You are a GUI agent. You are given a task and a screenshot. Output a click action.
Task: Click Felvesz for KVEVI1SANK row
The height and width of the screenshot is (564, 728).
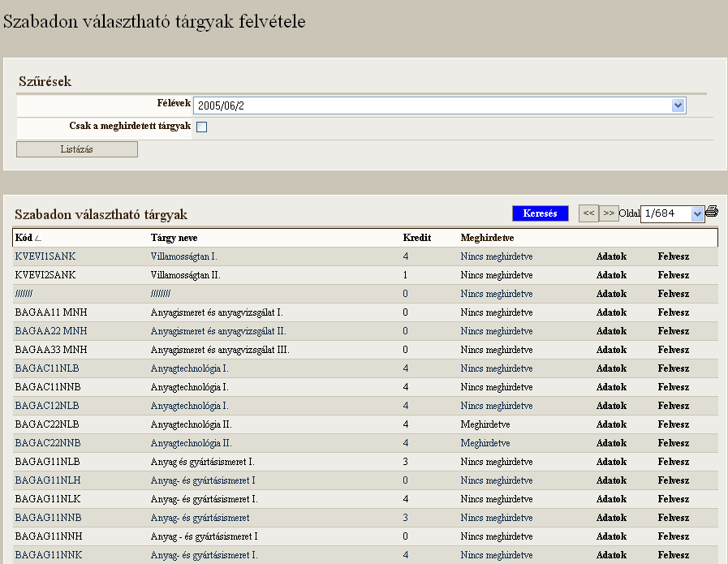tap(673, 256)
